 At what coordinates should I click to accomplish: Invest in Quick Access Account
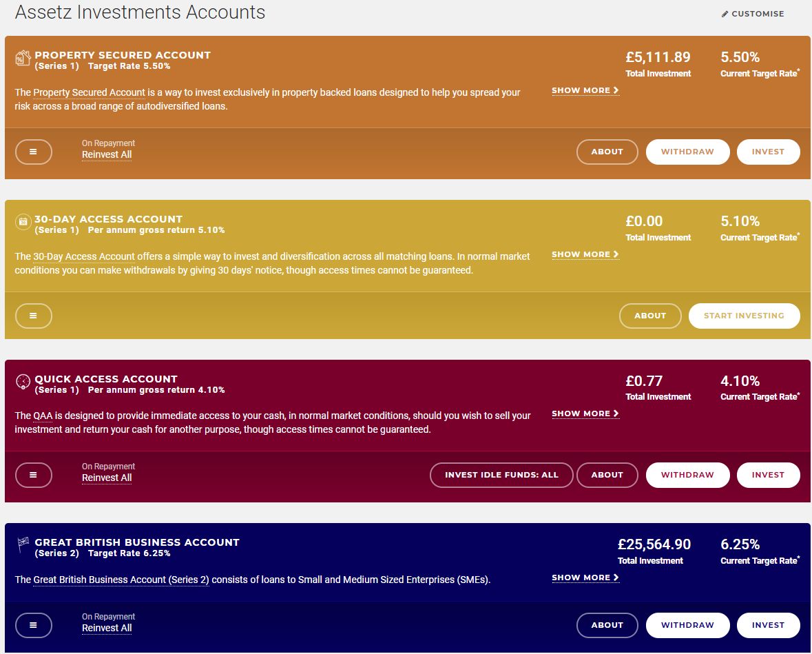pyautogui.click(x=768, y=476)
